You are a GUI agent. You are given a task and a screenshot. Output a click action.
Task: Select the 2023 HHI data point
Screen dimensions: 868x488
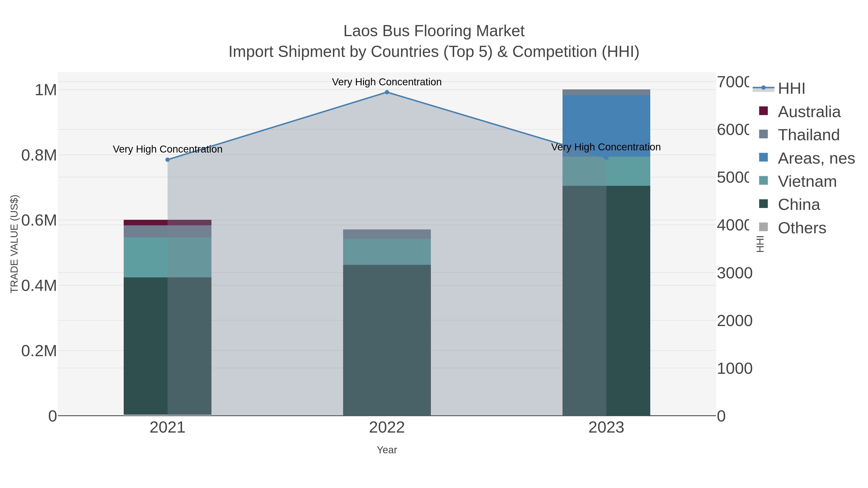coord(606,158)
